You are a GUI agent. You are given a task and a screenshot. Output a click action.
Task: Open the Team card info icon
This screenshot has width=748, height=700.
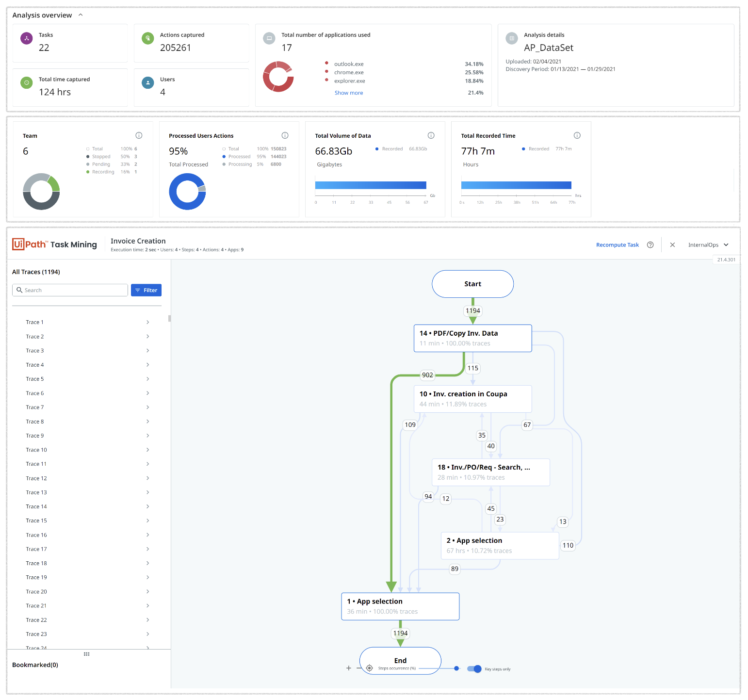coord(139,135)
